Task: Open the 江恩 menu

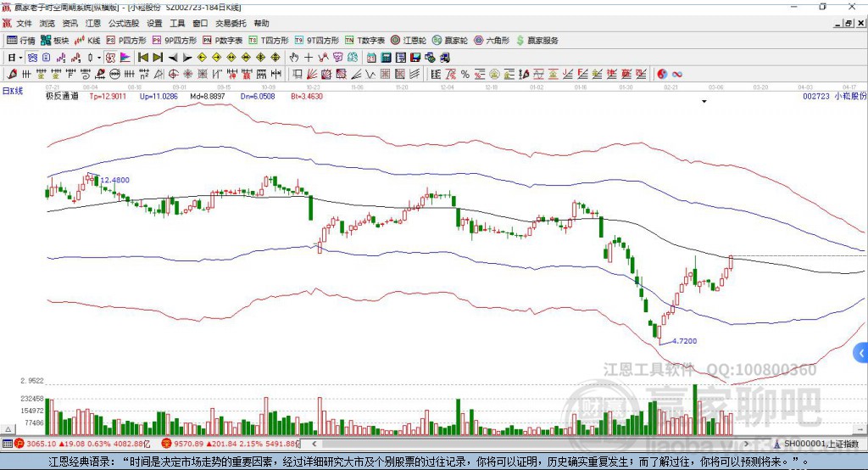Action: [x=93, y=23]
